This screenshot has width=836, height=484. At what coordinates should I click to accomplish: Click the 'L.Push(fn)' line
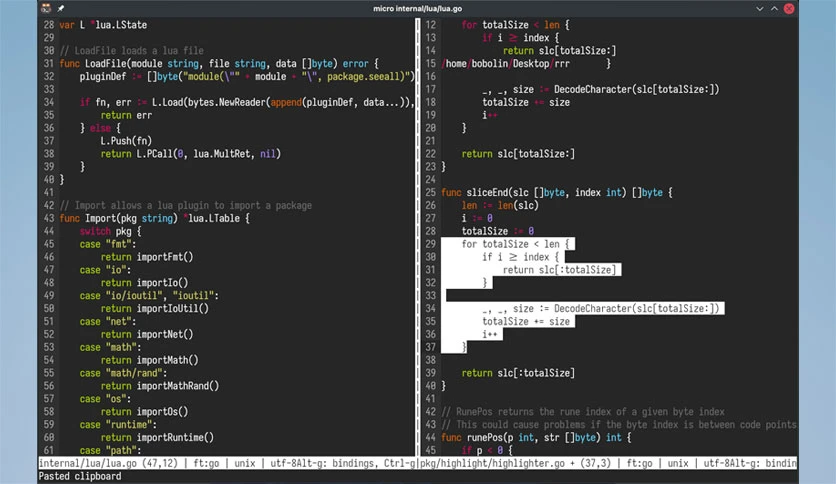(126, 141)
